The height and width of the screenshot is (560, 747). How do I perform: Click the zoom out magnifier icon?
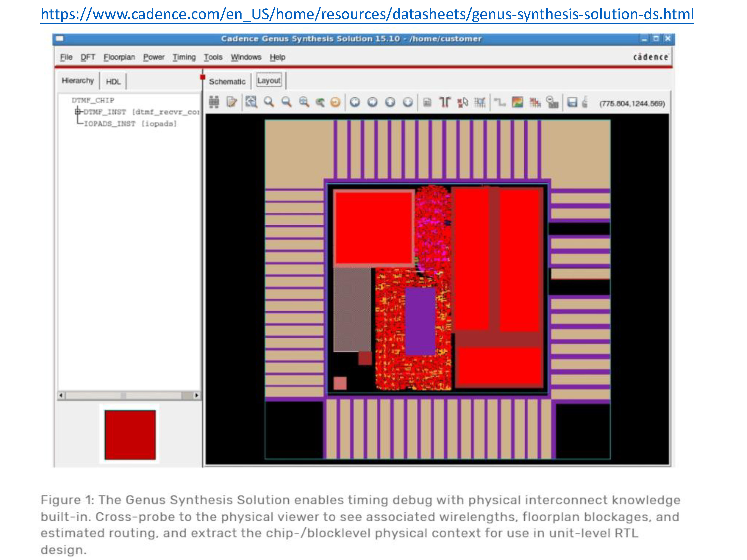pos(286,102)
